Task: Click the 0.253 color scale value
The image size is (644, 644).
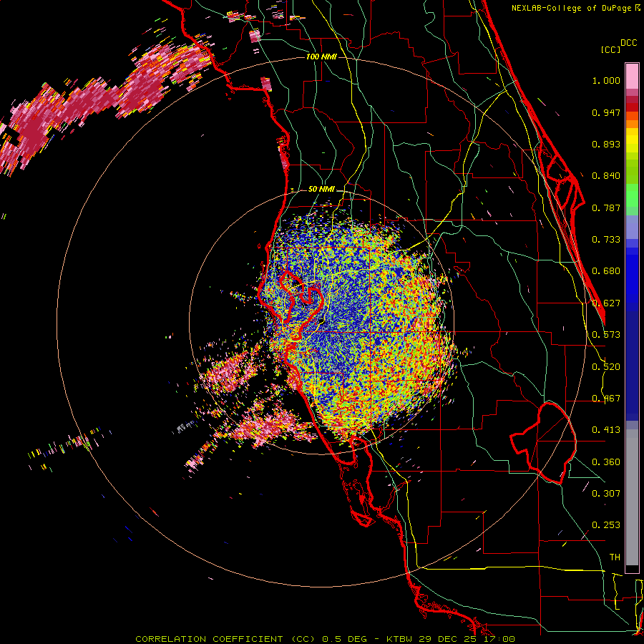Action: click(x=606, y=525)
